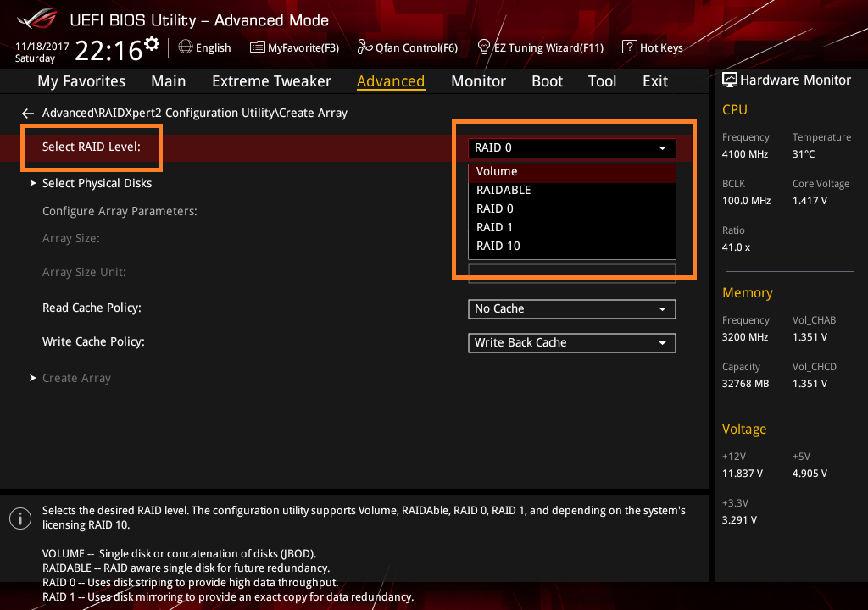Viewport: 868px width, 610px height.
Task: Click the 100.0 MHz BCLK value
Action: coord(746,201)
